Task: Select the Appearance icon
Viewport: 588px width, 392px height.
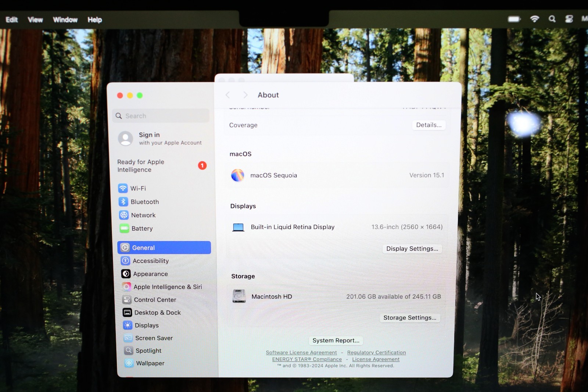Action: (x=126, y=274)
